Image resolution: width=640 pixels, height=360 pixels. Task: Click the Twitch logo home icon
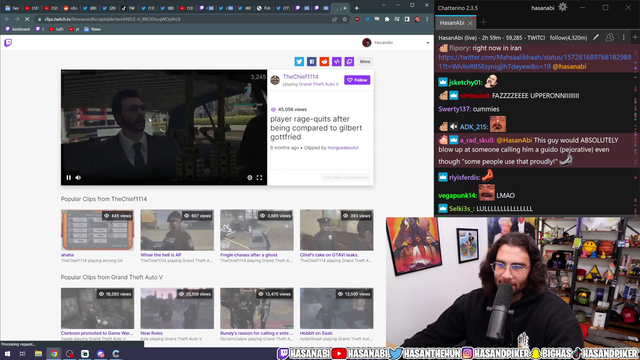point(8,43)
